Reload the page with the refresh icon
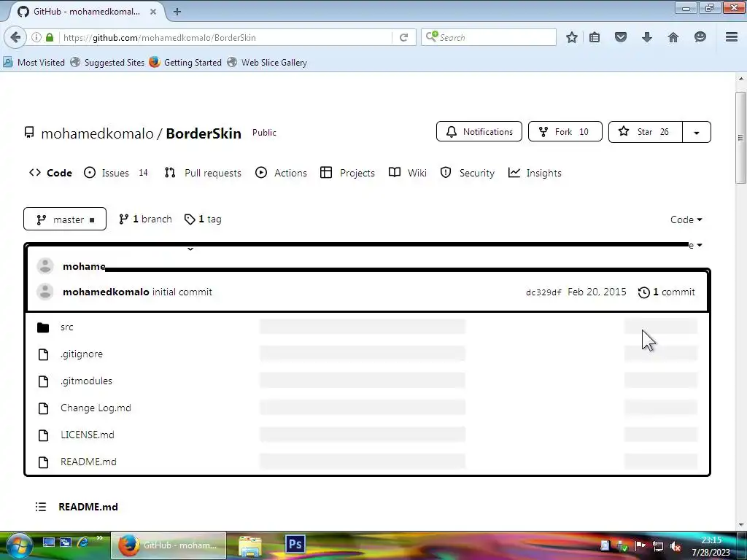Image resolution: width=747 pixels, height=560 pixels. coord(403,37)
